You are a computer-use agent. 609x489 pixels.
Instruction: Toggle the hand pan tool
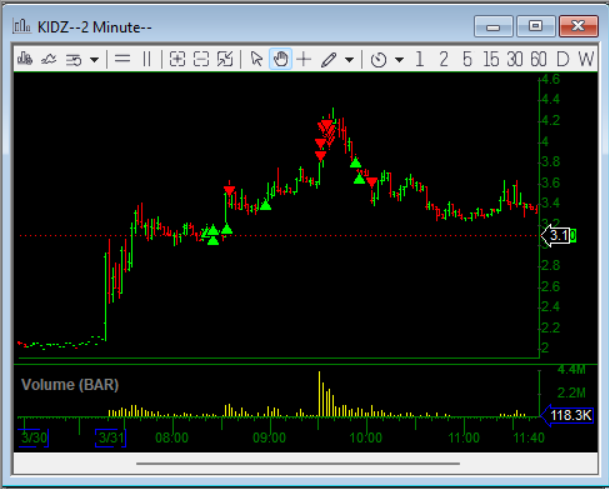pyautogui.click(x=280, y=59)
